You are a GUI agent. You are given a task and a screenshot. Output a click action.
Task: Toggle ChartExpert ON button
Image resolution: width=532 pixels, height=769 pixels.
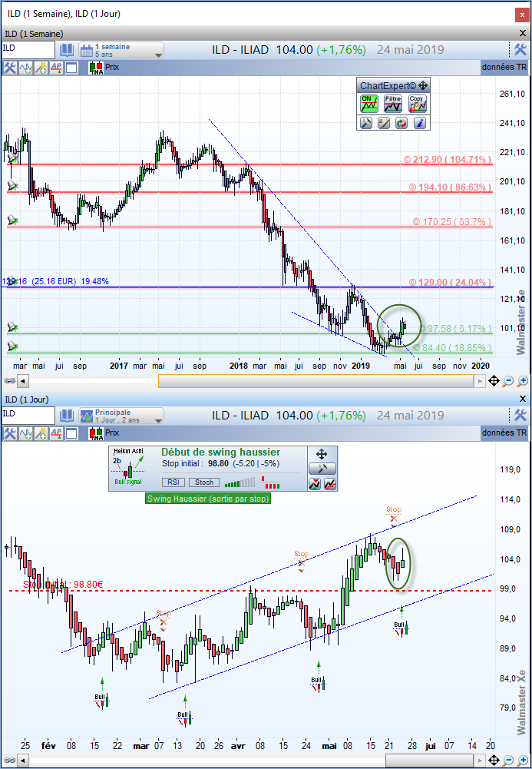pos(368,104)
